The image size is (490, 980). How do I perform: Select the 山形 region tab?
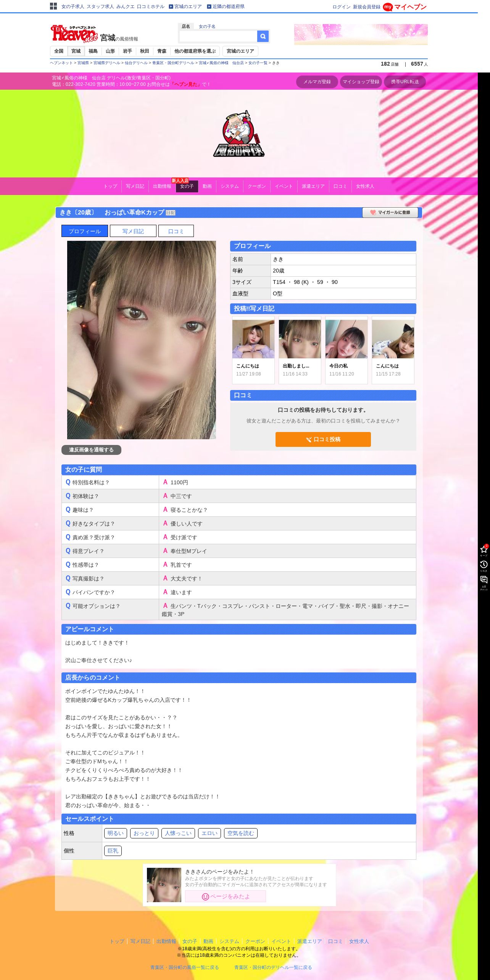(110, 51)
